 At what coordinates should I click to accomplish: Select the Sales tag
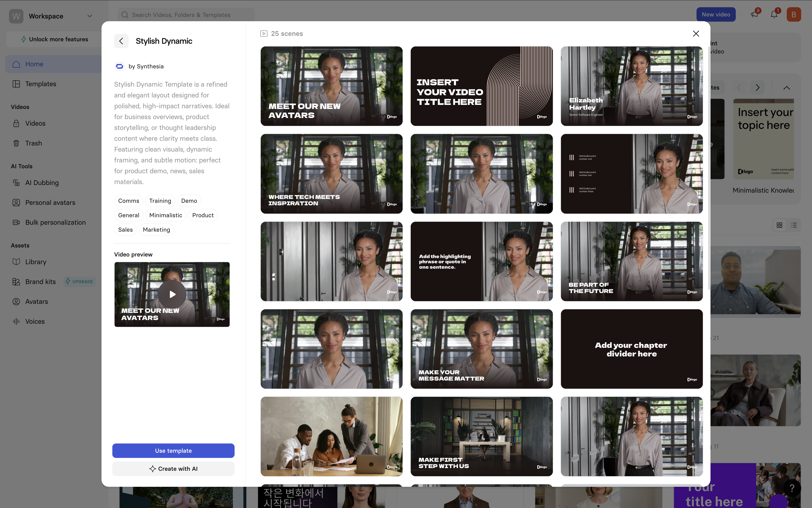[125, 229]
